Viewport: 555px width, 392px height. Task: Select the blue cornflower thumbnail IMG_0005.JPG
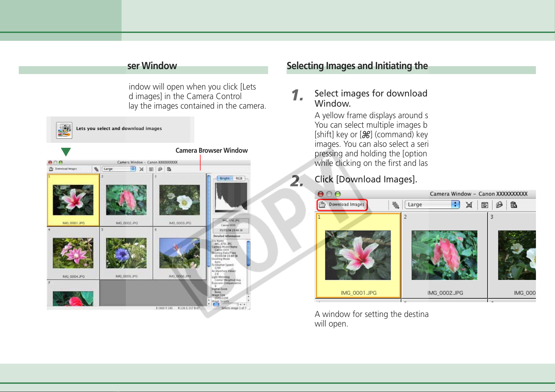126,253
